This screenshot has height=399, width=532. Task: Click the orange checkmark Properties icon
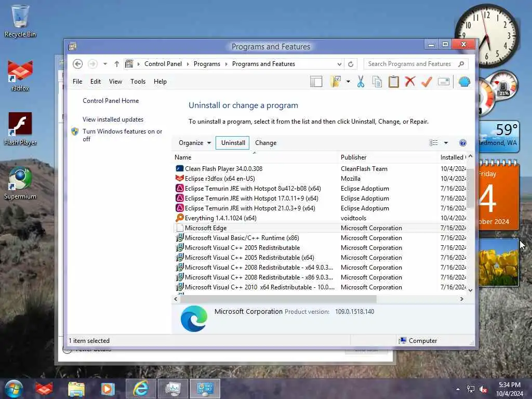click(x=427, y=82)
